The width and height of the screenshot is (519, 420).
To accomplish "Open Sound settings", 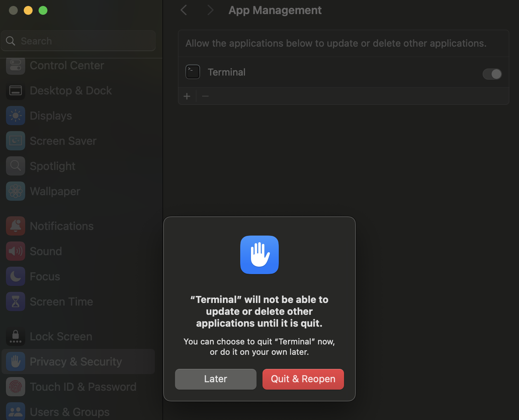I will [78, 251].
